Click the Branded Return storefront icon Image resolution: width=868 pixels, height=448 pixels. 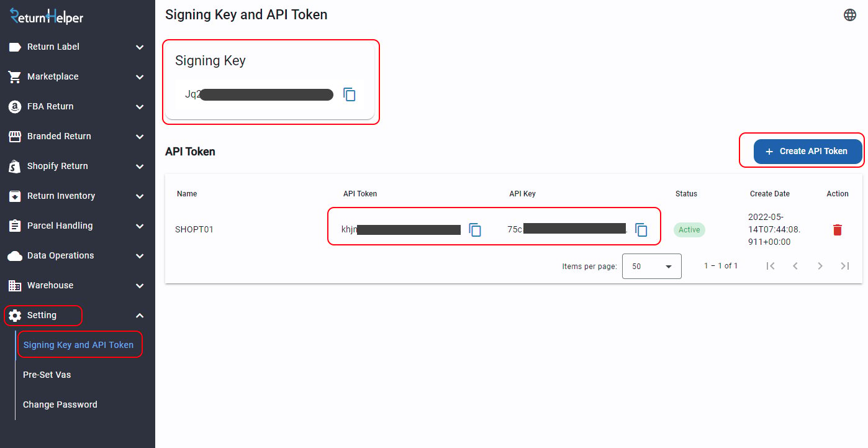15,137
